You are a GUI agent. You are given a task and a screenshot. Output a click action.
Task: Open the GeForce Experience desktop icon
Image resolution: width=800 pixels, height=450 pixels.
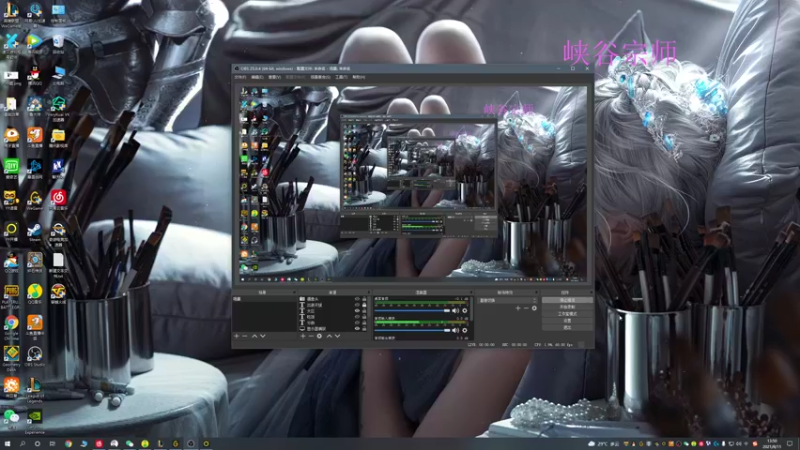pos(34,420)
